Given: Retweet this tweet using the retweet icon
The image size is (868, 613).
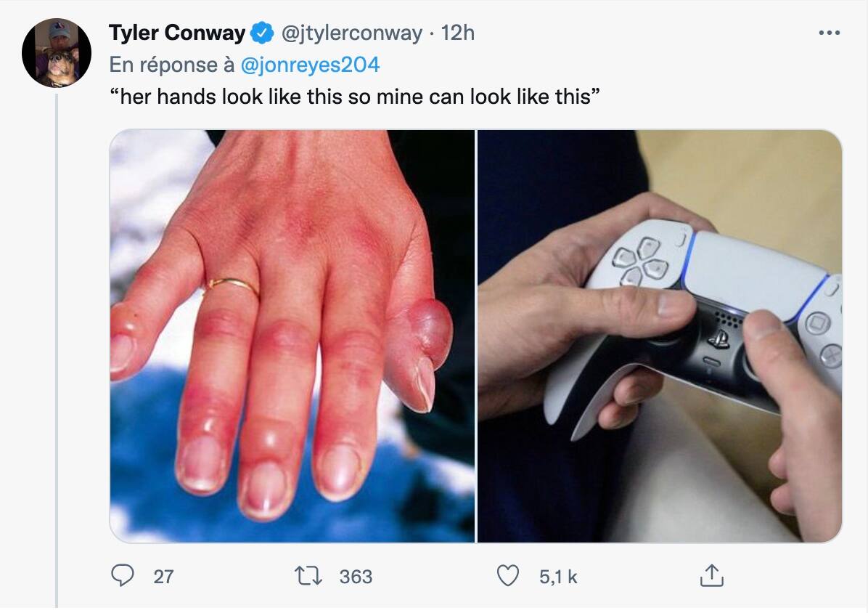Looking at the screenshot, I should 308,576.
